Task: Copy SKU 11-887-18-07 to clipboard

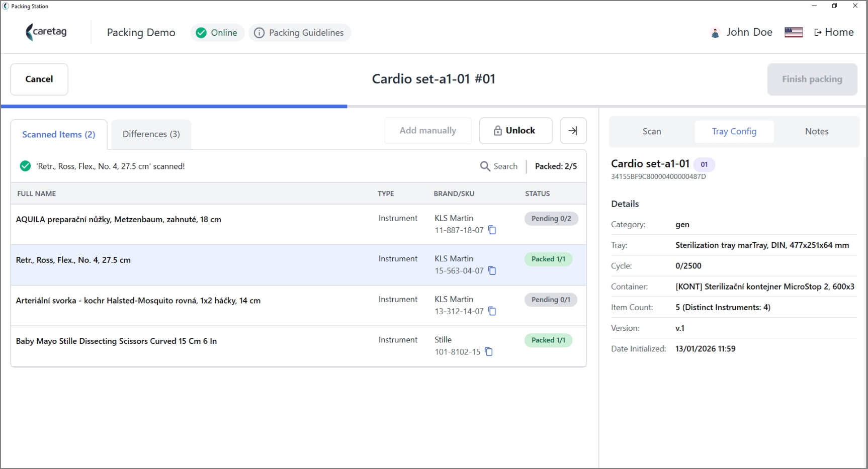Action: [x=492, y=230]
